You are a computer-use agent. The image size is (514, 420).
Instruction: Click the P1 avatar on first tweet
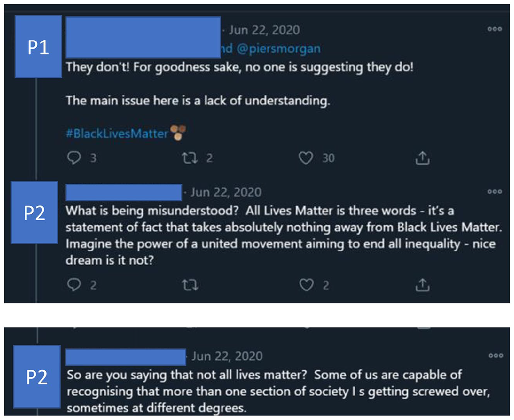[x=38, y=47]
